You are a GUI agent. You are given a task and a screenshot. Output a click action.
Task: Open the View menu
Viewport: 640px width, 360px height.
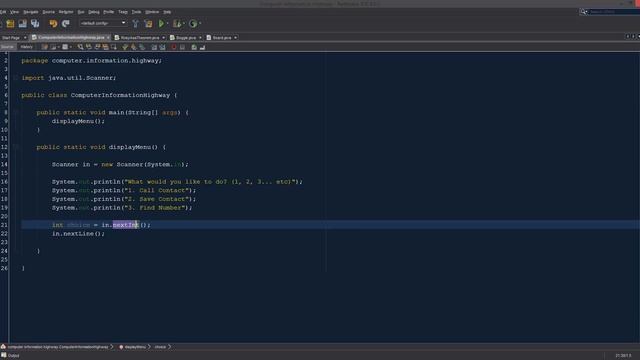click(14, 12)
